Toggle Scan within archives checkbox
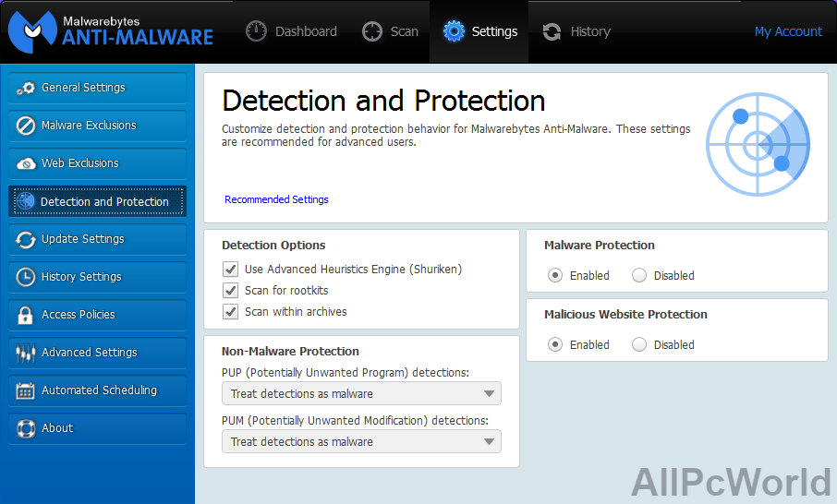Screen dimensions: 837x504 [x=231, y=312]
